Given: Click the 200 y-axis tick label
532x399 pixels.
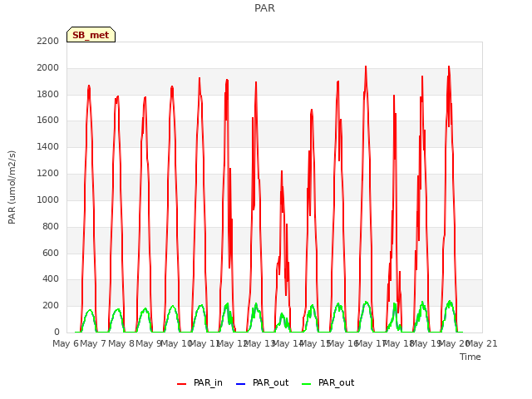Looking at the screenshot, I should (51, 305).
